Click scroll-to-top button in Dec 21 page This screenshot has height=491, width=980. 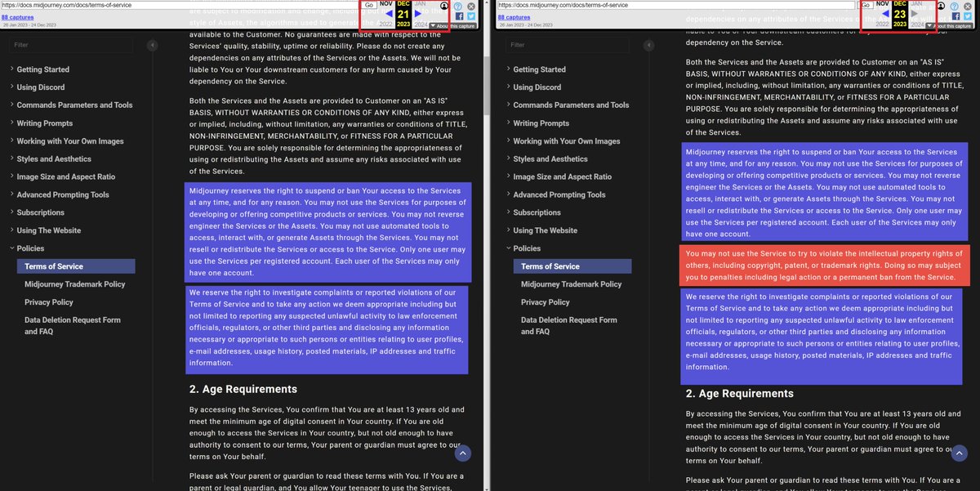(x=461, y=453)
